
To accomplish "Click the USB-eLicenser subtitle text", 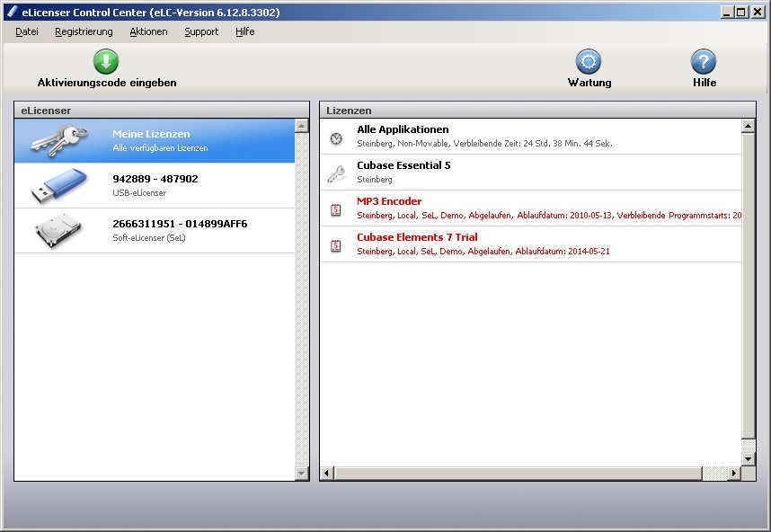I will [x=139, y=192].
